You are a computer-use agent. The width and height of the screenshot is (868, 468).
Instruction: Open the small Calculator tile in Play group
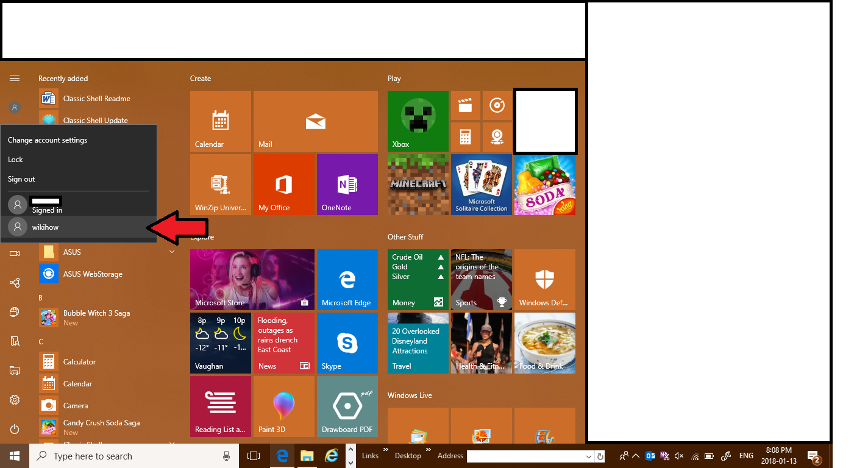tap(466, 138)
